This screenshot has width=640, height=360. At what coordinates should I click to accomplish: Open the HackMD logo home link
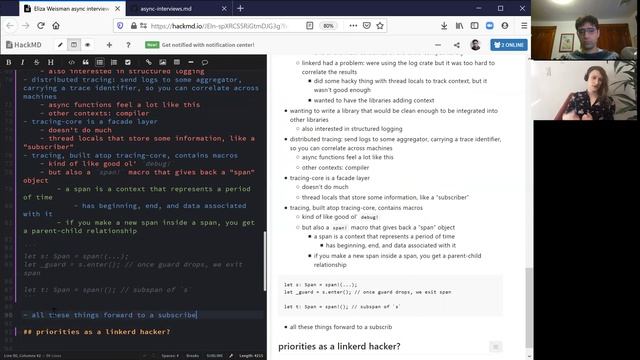tap(24, 45)
